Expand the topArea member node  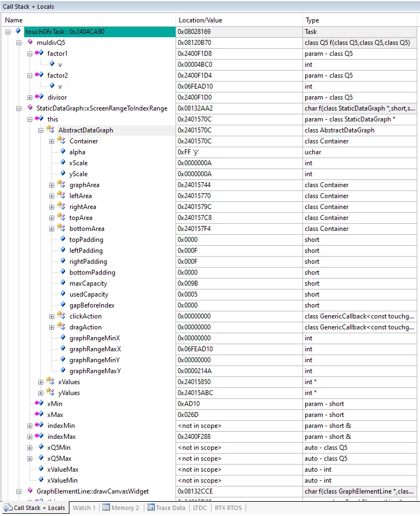tap(51, 218)
